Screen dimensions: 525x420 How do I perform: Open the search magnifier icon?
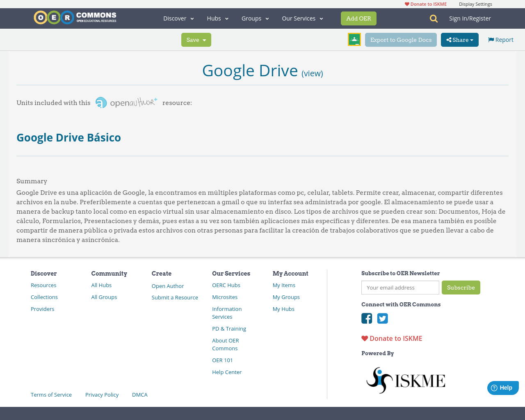coord(433,18)
